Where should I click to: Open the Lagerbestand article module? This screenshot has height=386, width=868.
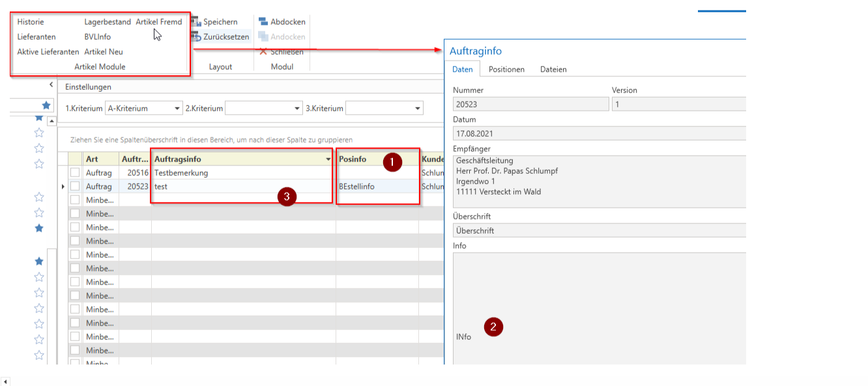click(108, 22)
